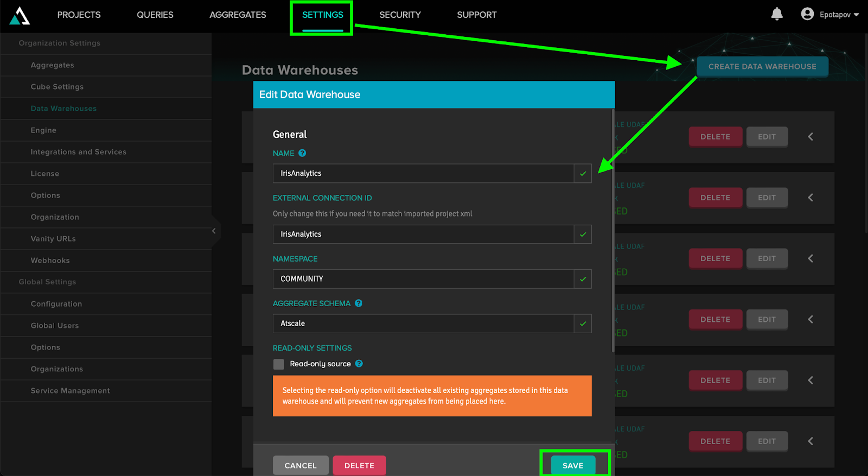Image resolution: width=868 pixels, height=476 pixels.
Task: Open the notifications bell
Action: point(777,14)
